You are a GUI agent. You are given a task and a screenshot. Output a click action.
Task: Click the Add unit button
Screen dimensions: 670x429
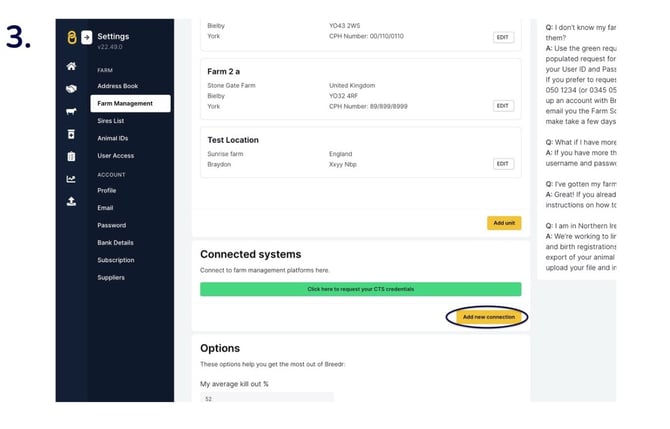click(x=504, y=223)
